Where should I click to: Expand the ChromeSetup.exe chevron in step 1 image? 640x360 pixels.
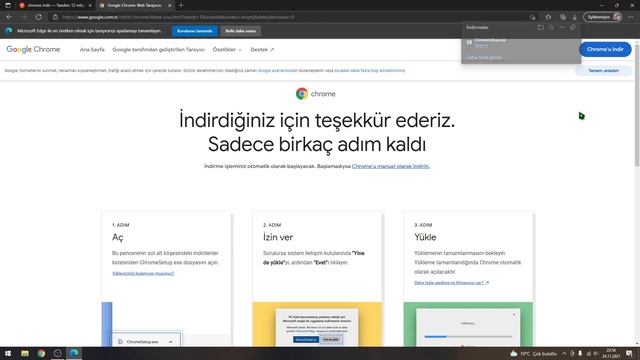coord(171,342)
